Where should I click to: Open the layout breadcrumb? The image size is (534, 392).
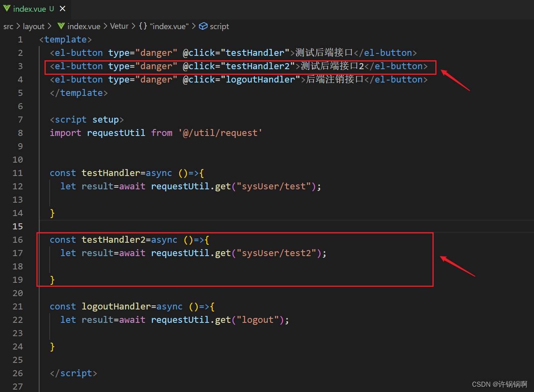tap(34, 26)
